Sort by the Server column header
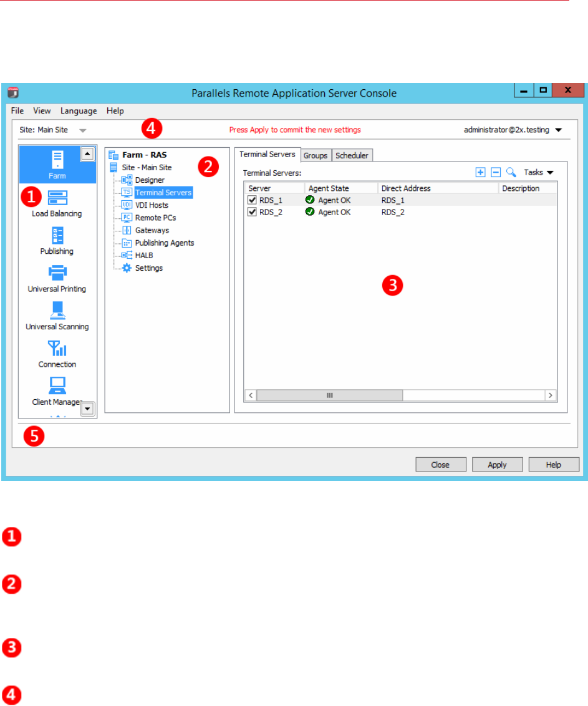The image size is (588, 706). click(x=274, y=188)
